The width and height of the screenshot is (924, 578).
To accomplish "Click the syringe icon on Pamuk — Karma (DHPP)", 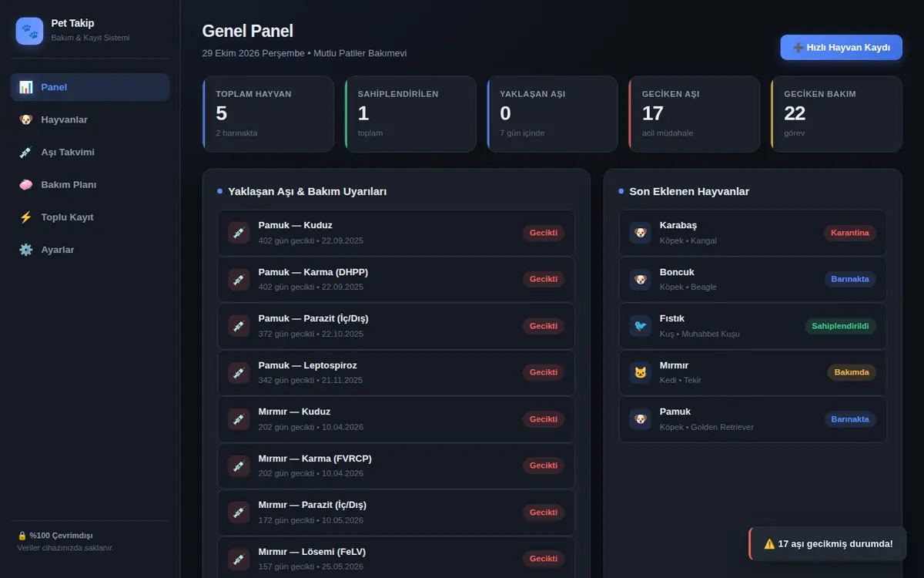I will click(x=239, y=279).
